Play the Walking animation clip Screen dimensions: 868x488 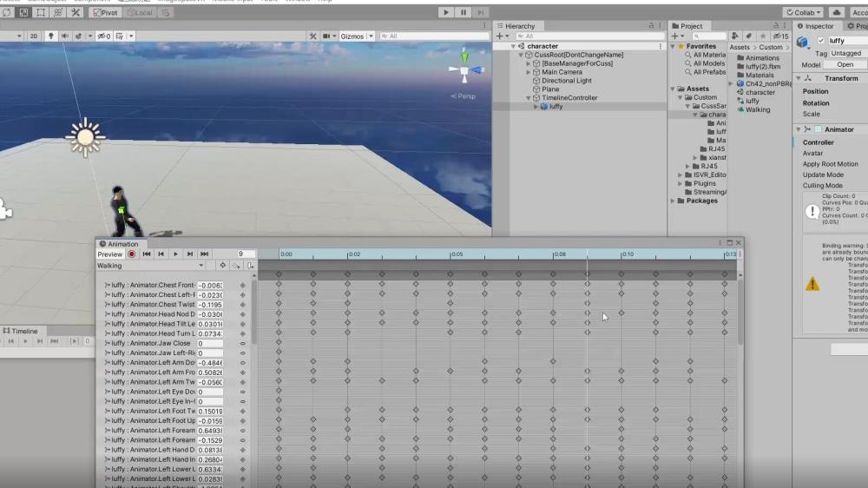(x=175, y=254)
